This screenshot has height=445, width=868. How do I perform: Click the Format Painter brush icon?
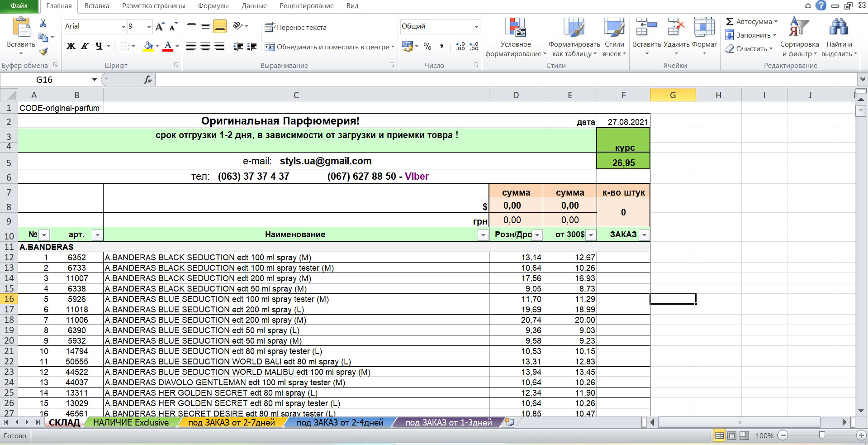tap(43, 52)
